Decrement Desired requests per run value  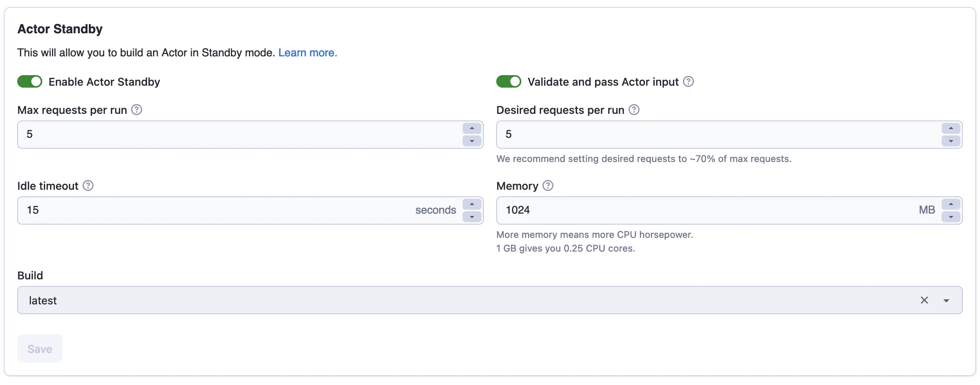[x=951, y=141]
